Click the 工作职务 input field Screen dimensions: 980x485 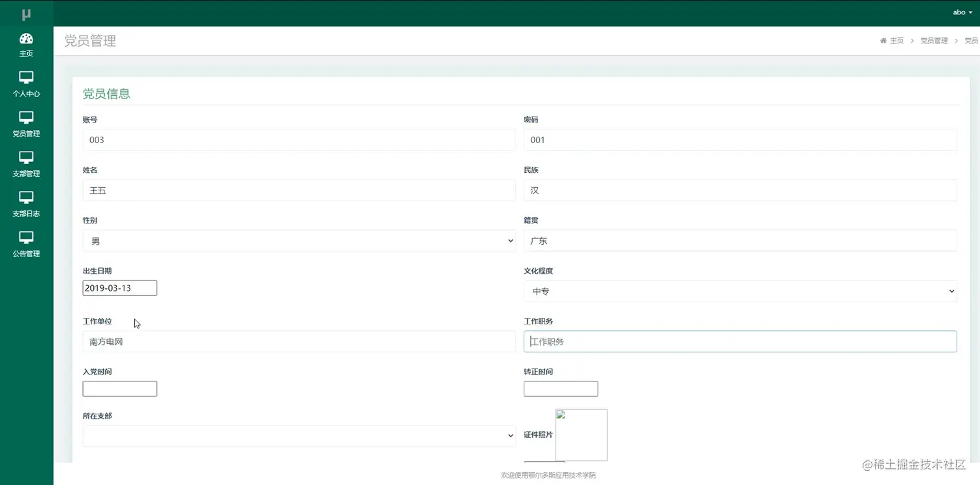tap(740, 342)
